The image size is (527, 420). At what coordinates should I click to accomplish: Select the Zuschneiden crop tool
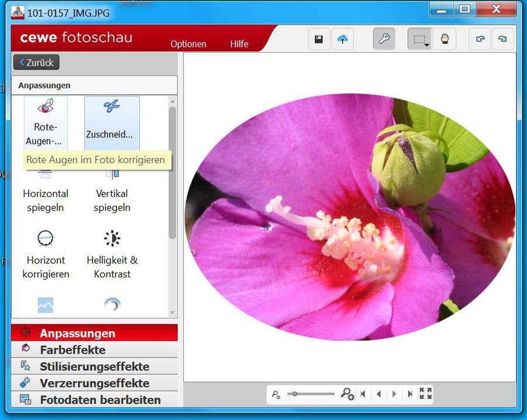coord(112,122)
